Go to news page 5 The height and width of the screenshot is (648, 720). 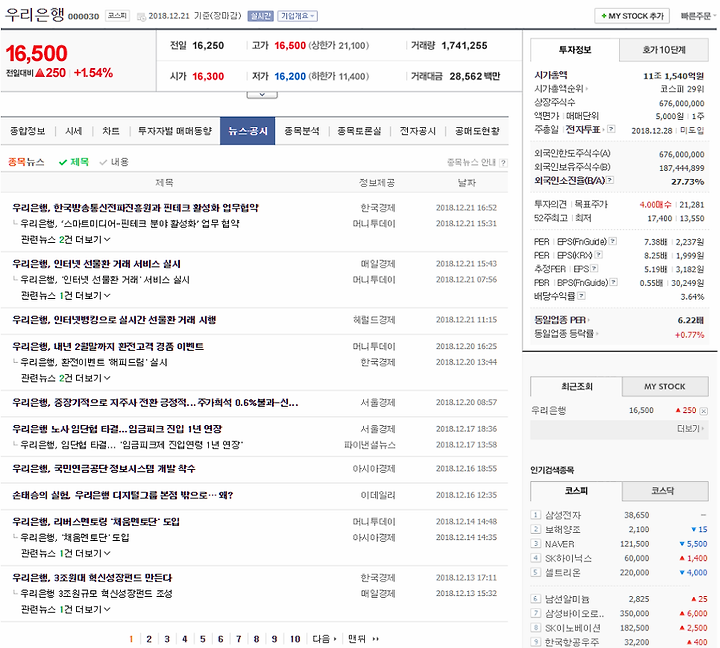202,639
